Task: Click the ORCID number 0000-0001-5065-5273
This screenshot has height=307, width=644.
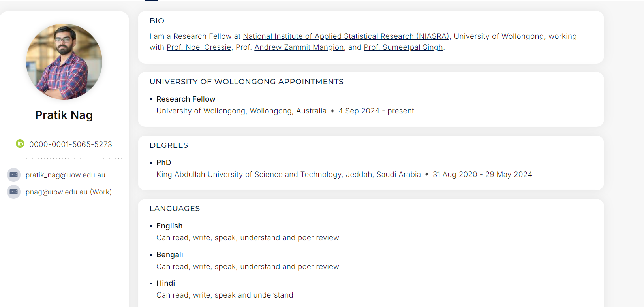Action: coord(71,144)
